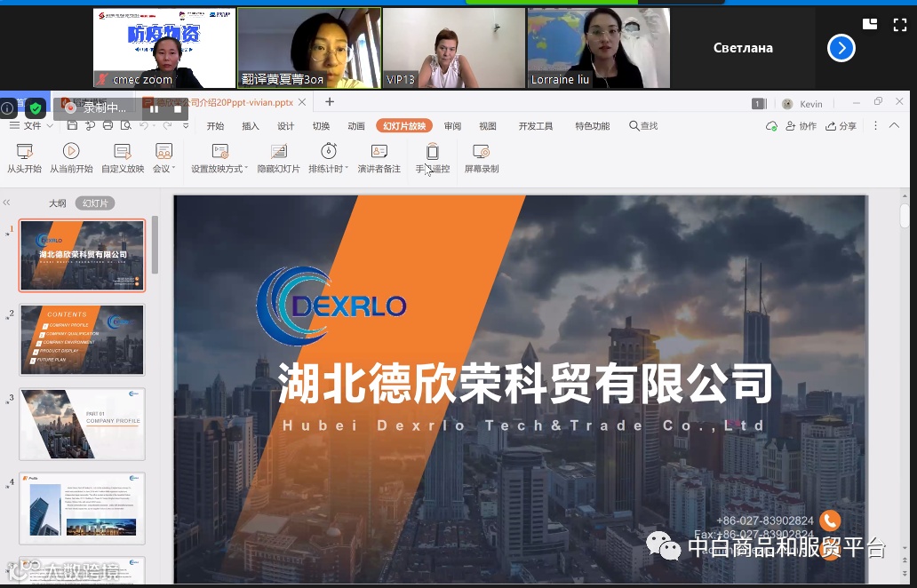Switch to 幻灯片 thumbnails view
This screenshot has width=917, height=588.
pos(95,203)
